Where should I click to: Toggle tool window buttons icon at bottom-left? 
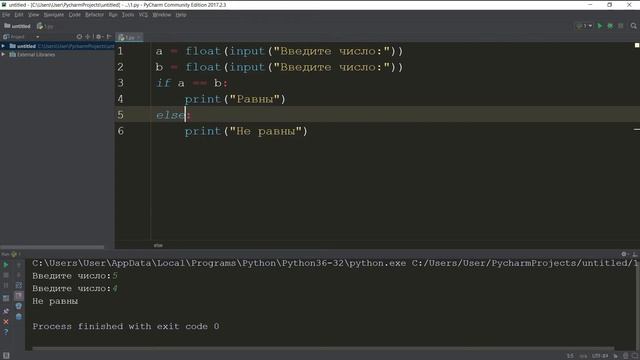click(x=6, y=356)
